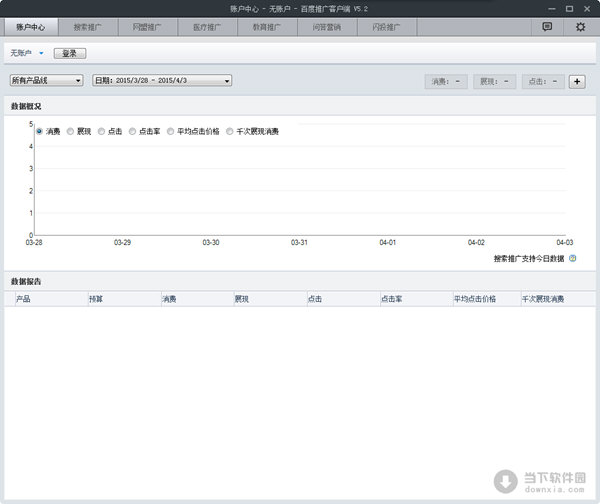
Task: Switch to the 问答营销 tab
Action: point(327,27)
